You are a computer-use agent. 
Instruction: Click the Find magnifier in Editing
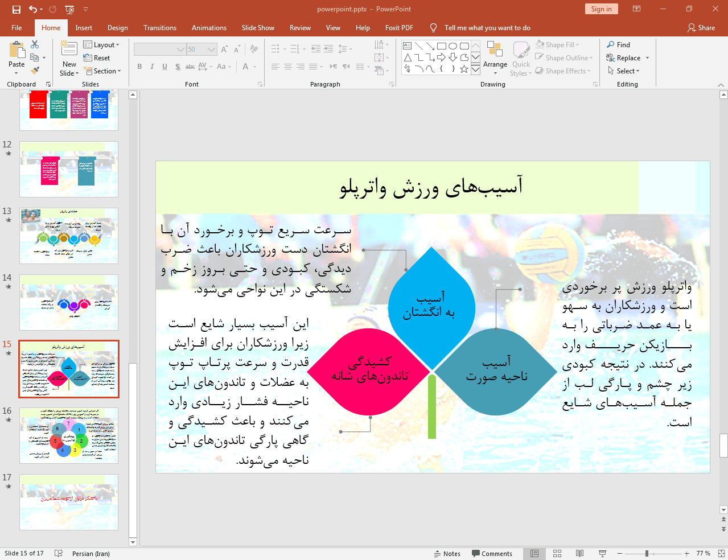(618, 45)
